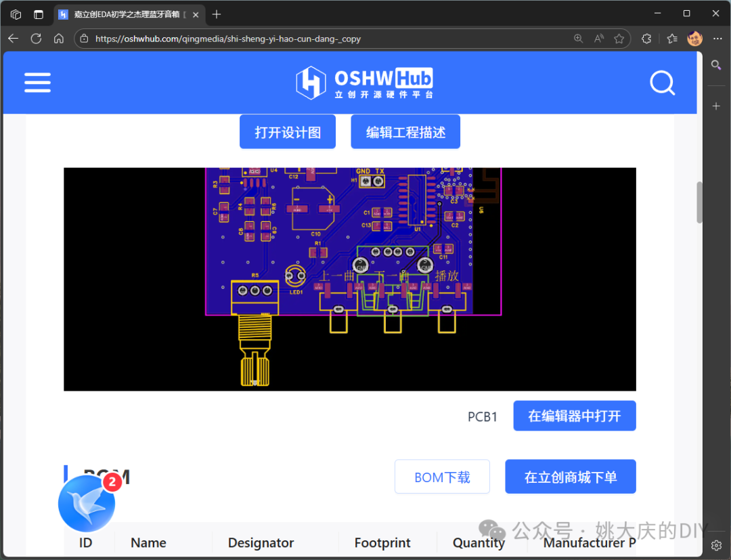Click the address bar URL

click(x=228, y=39)
